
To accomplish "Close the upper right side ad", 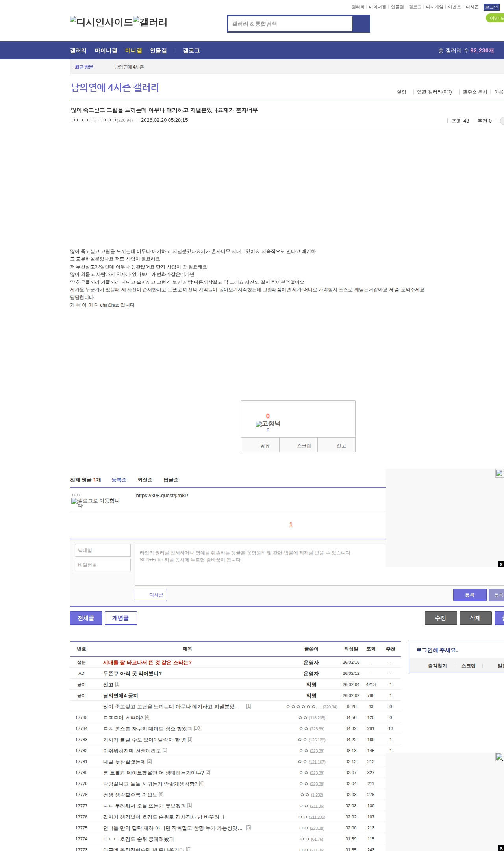I will coord(501,565).
